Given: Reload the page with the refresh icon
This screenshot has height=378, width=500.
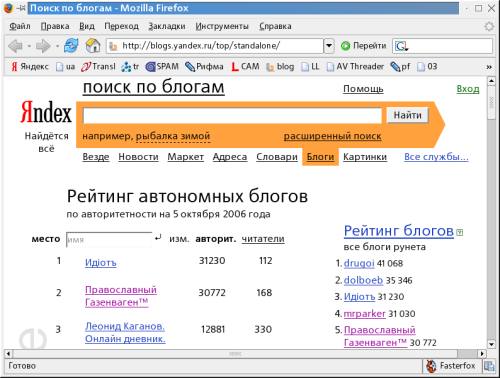Looking at the screenshot, I should (x=71, y=46).
